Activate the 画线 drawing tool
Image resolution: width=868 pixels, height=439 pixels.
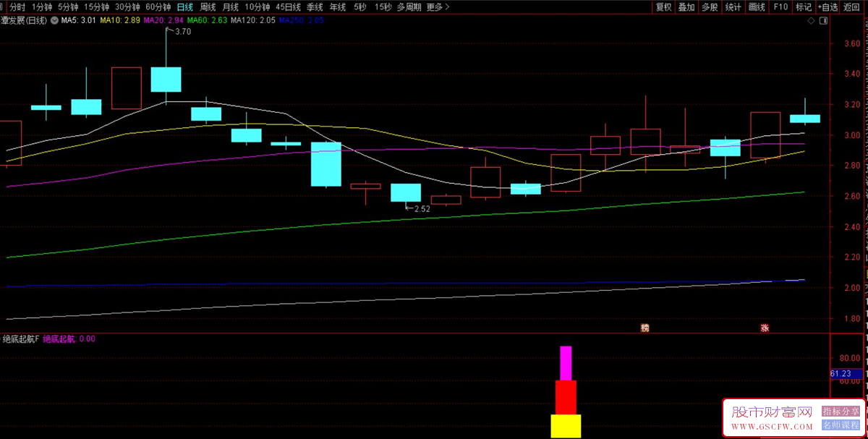pyautogui.click(x=757, y=7)
